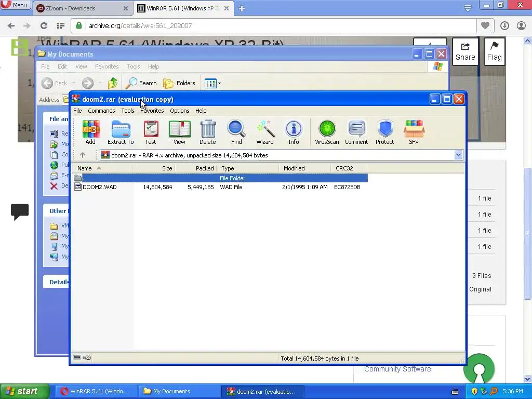Click the taskbar clock showing 5:36 PM

(x=513, y=391)
